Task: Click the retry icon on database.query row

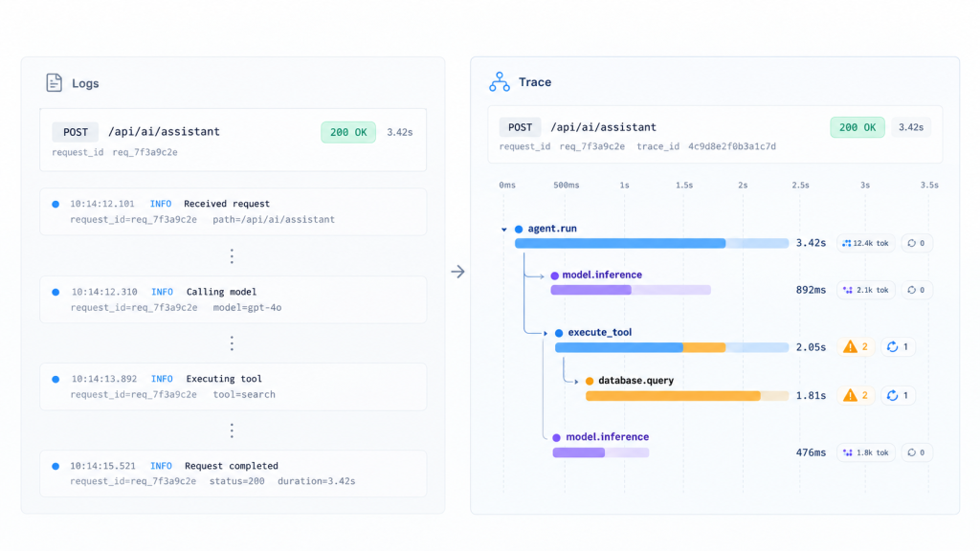Action: click(892, 395)
